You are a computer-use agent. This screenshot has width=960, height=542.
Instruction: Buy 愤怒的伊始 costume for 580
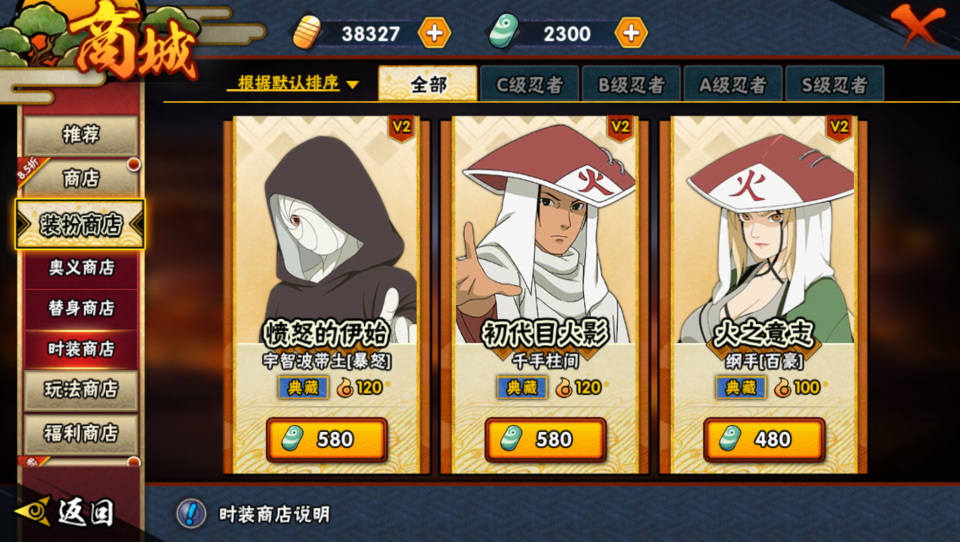[326, 439]
